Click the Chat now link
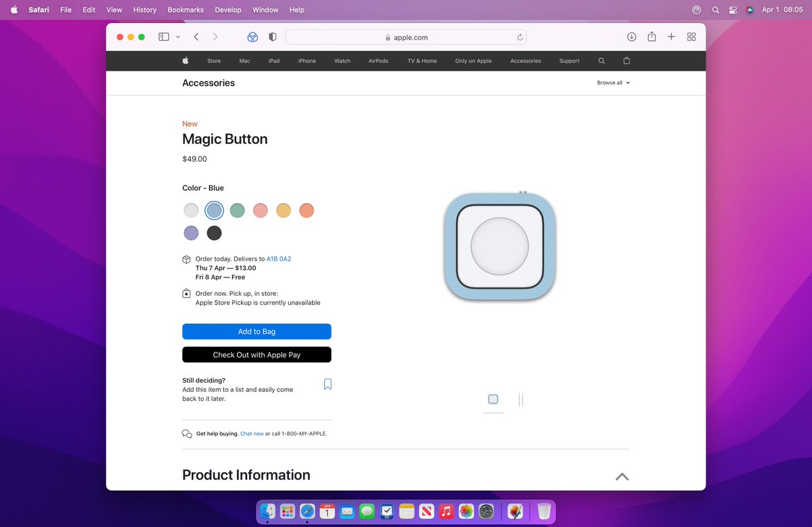 point(252,434)
